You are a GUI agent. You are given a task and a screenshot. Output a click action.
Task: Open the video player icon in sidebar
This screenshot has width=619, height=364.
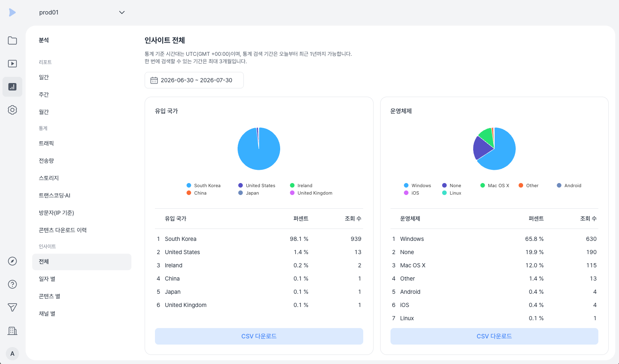pos(12,64)
